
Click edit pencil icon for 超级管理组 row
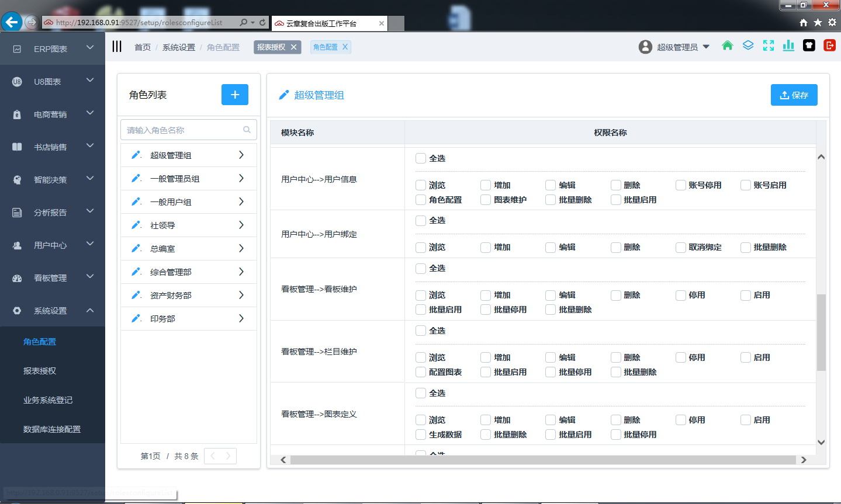[136, 155]
